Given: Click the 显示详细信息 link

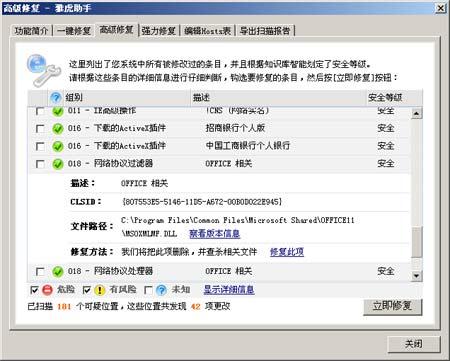Looking at the screenshot, I should coord(229,289).
